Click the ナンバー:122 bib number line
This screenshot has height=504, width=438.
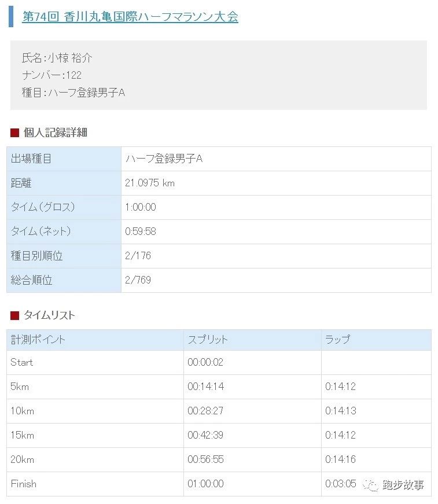[51, 75]
